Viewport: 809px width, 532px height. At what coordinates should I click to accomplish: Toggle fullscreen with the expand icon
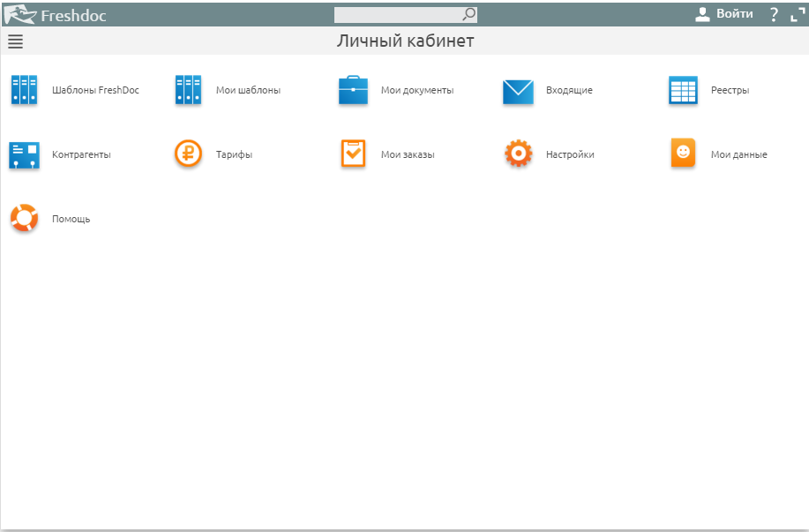[798, 15]
